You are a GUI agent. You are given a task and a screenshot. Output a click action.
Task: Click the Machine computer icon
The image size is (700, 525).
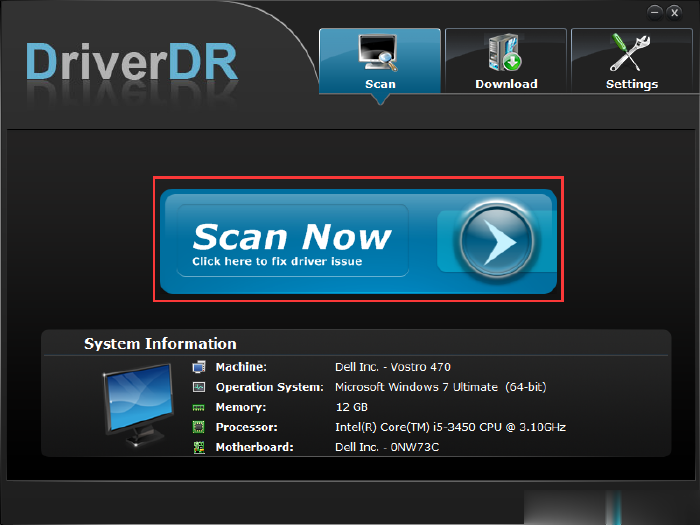[x=199, y=367]
